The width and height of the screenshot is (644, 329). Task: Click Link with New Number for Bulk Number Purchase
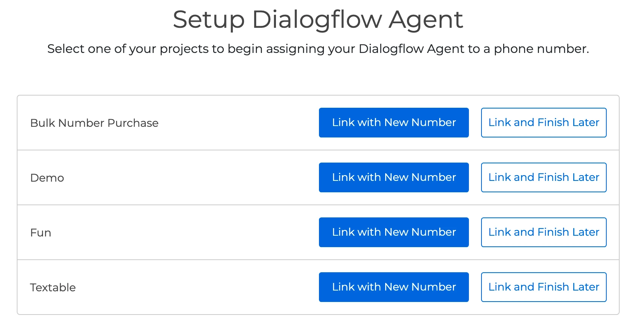click(x=394, y=123)
